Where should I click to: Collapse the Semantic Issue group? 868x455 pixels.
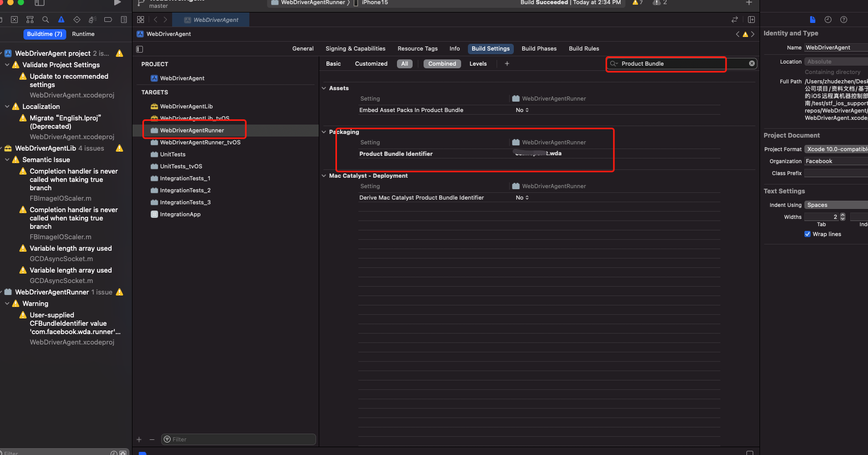click(7, 160)
